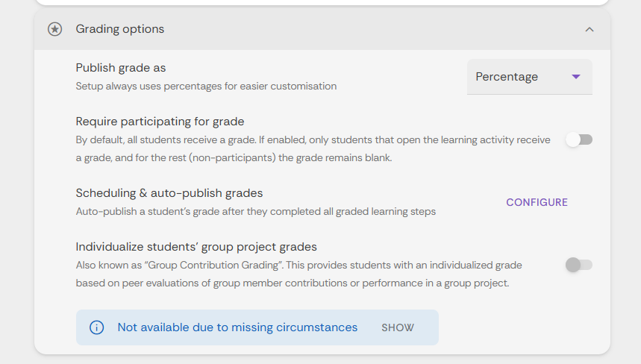Click the Auto-publish a student's grade description text
Screen dimensions: 641x364
point(255,212)
